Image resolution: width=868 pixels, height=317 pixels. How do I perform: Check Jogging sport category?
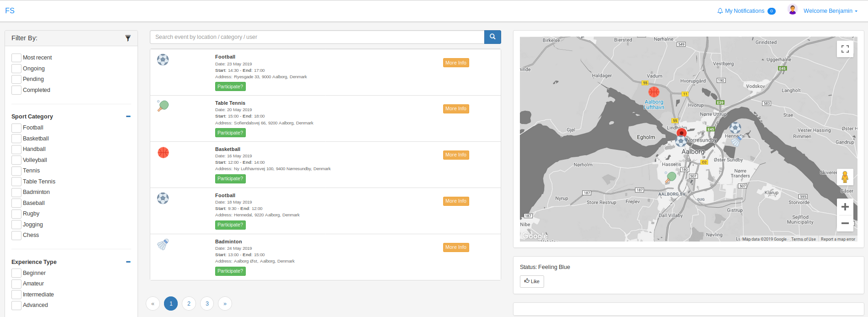[x=16, y=225]
